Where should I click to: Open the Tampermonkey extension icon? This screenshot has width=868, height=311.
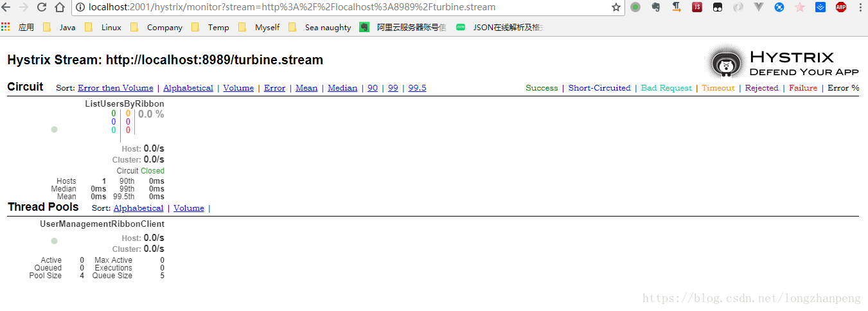click(x=718, y=7)
